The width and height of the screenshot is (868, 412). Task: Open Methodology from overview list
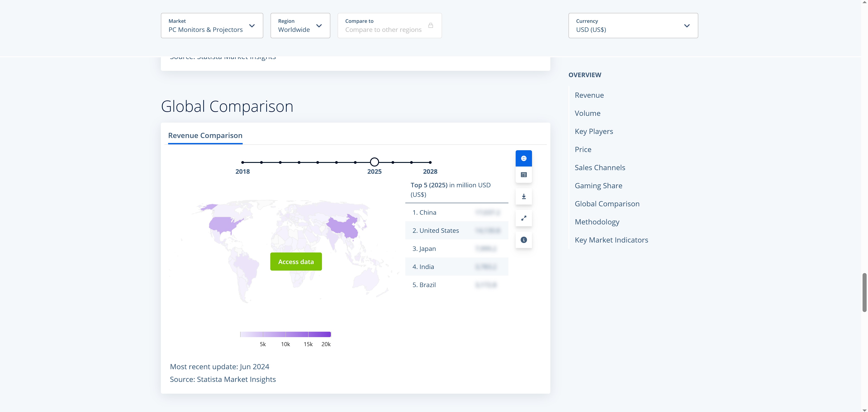point(597,222)
